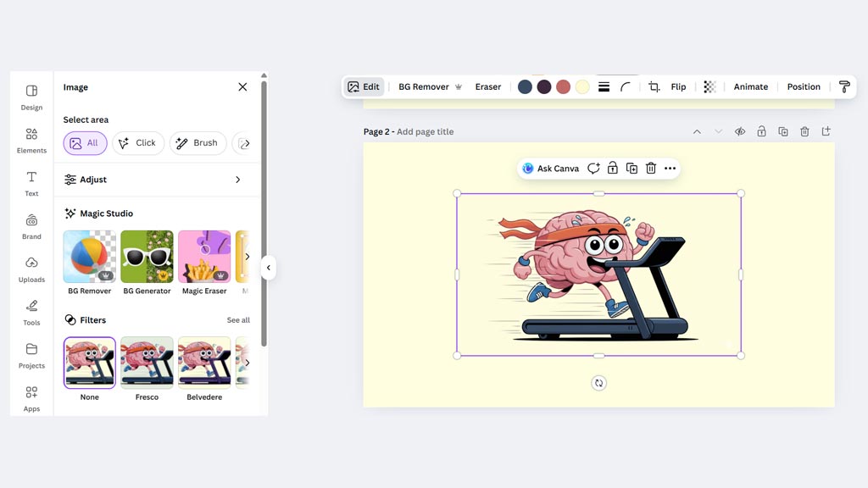The height and width of the screenshot is (488, 868).
Task: Select the Crop tool icon
Action: coord(654,87)
